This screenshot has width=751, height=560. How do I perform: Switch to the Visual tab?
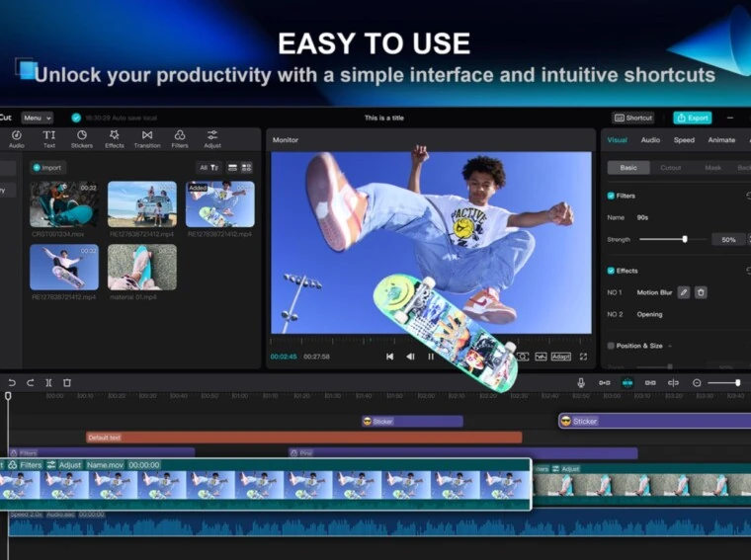coord(617,140)
